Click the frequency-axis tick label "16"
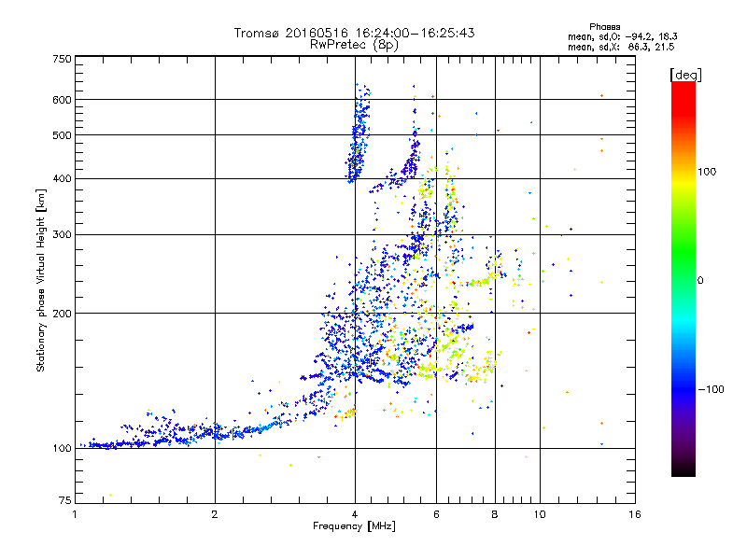This screenshot has height=560, width=747. tap(635, 514)
